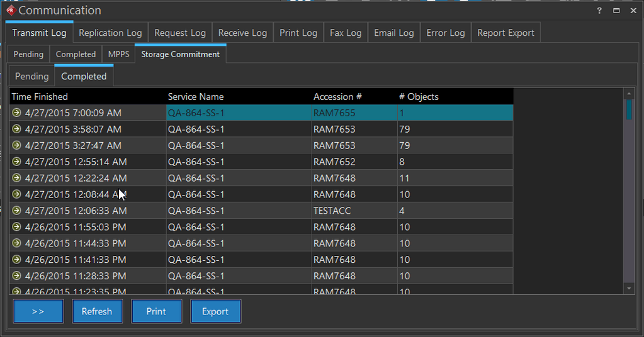Click the arrow icon beside 11:28:33 PM entry
The width and height of the screenshot is (644, 337).
(x=17, y=277)
